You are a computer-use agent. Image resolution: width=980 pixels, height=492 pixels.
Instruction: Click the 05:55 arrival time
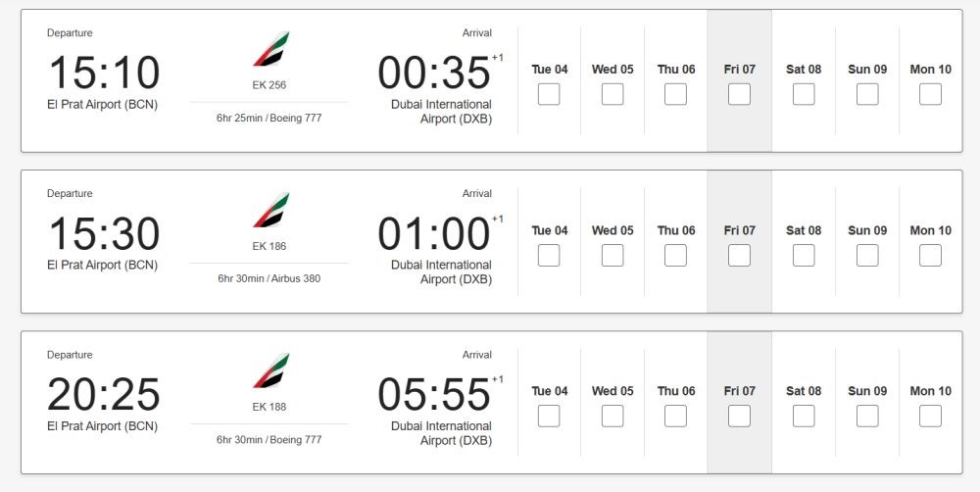pyautogui.click(x=434, y=394)
